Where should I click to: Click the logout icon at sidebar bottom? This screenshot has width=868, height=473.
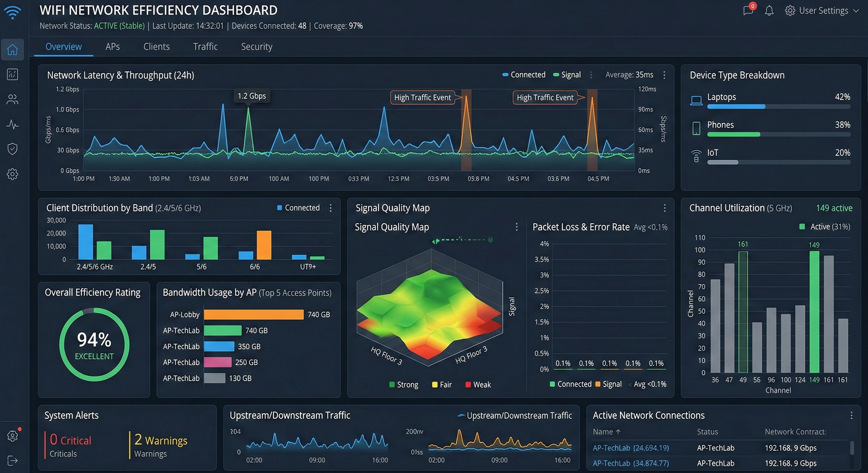12,460
